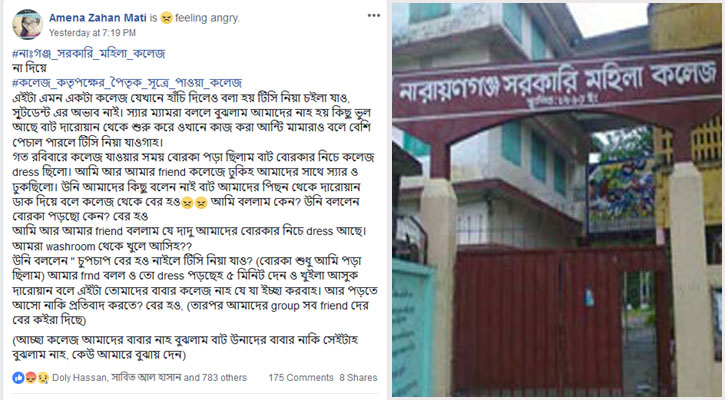This screenshot has height=400, width=725.
Task: Open the 175 Comments link
Action: tap(301, 378)
